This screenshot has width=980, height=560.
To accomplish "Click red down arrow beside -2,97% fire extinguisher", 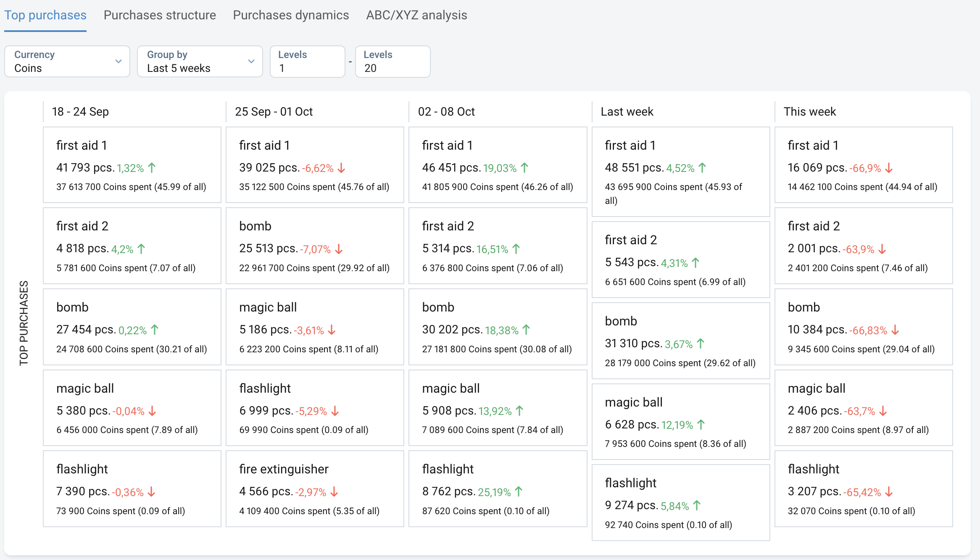I will point(334,491).
